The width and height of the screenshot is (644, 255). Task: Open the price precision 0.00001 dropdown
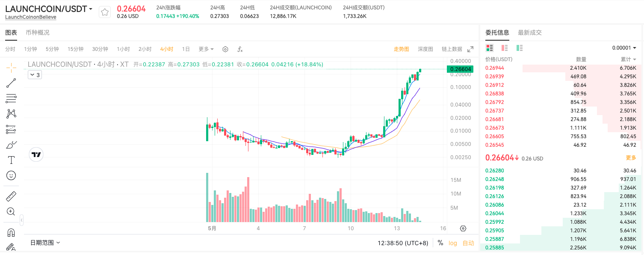(624, 48)
